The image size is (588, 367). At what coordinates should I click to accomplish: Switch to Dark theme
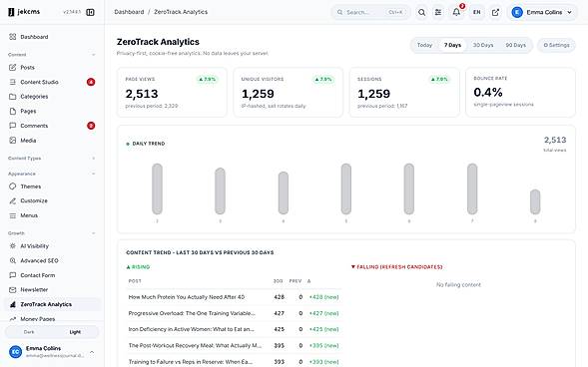tap(29, 332)
